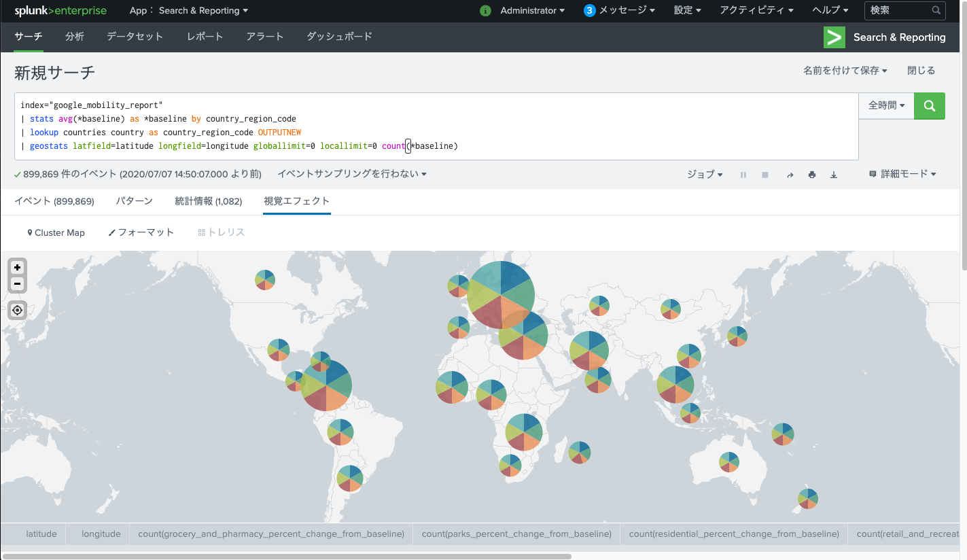967x560 pixels.
Task: Click the pie cluster over Canada
Action: coord(265,279)
